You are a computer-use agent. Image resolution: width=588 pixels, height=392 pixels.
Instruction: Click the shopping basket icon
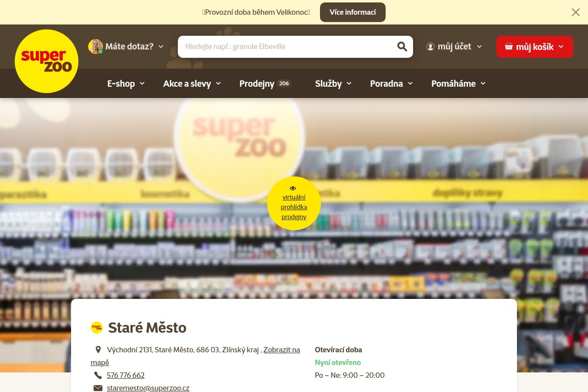(x=509, y=47)
